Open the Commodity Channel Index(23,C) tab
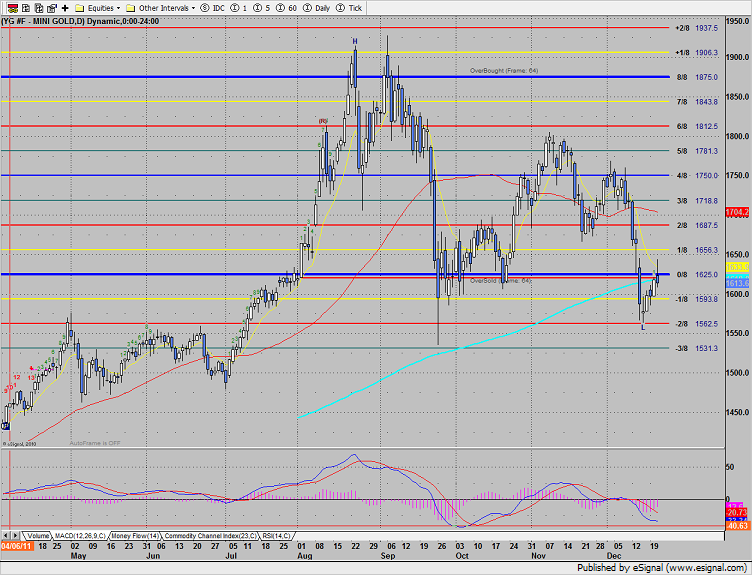Viewport: 752px width, 575px height. pos(211,535)
